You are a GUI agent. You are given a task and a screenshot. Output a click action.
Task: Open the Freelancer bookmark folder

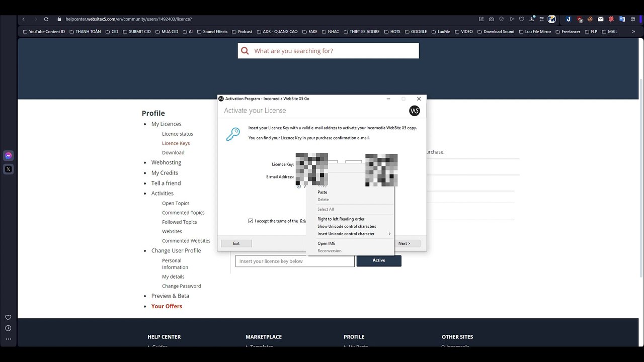point(568,32)
